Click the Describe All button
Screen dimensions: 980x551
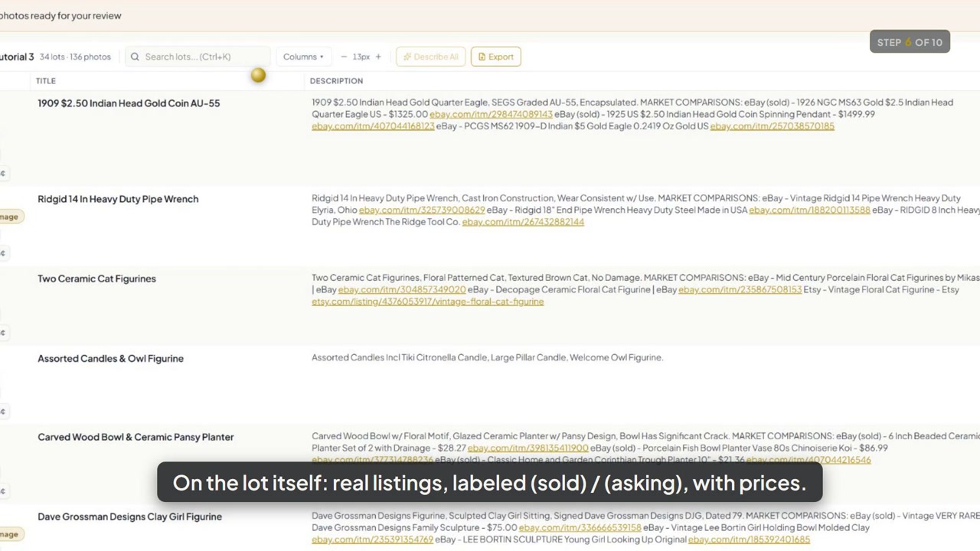[x=430, y=57]
